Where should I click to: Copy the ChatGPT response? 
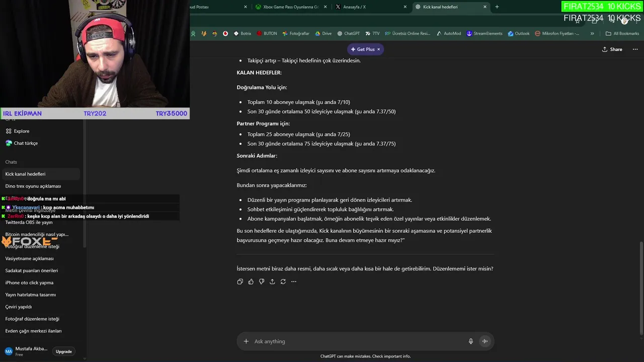(240, 282)
